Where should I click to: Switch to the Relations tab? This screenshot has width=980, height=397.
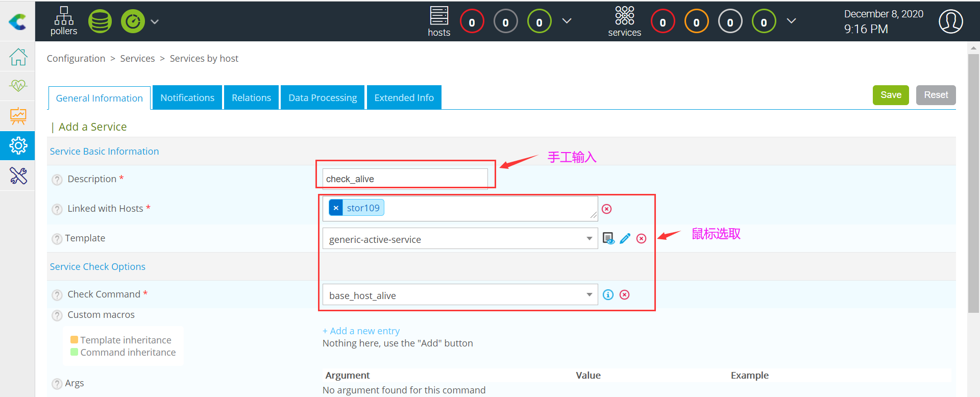coord(251,97)
